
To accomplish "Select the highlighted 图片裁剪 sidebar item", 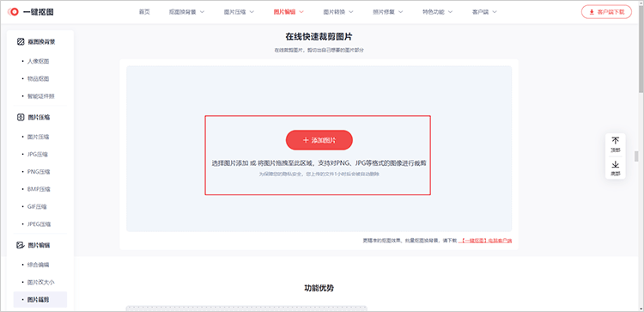I will (40, 300).
